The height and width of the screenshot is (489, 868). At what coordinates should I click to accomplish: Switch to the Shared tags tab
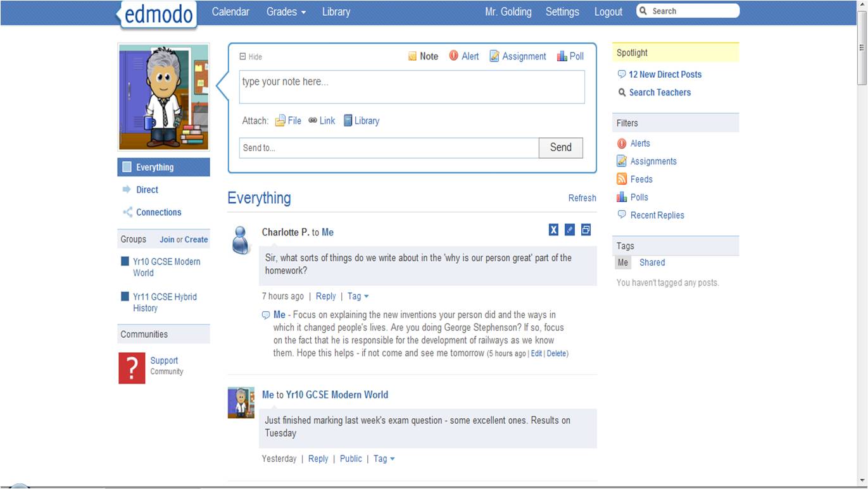[652, 263]
